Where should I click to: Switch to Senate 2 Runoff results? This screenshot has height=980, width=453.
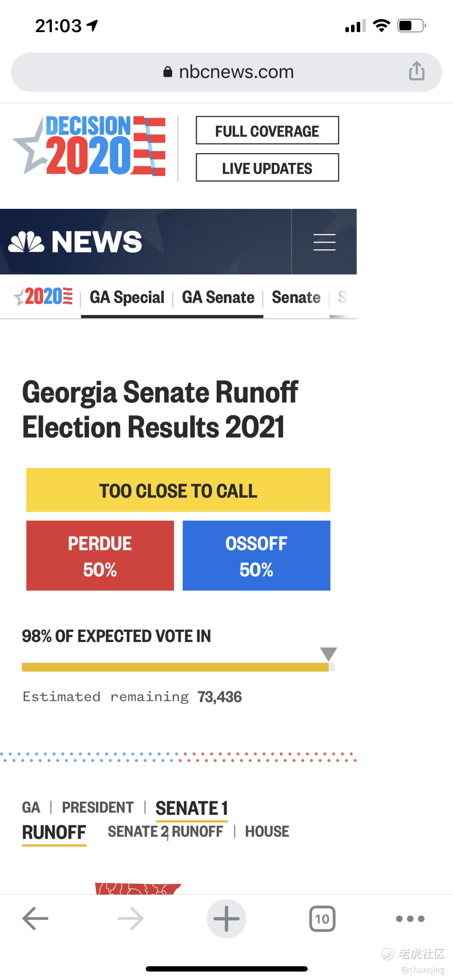pos(165,831)
